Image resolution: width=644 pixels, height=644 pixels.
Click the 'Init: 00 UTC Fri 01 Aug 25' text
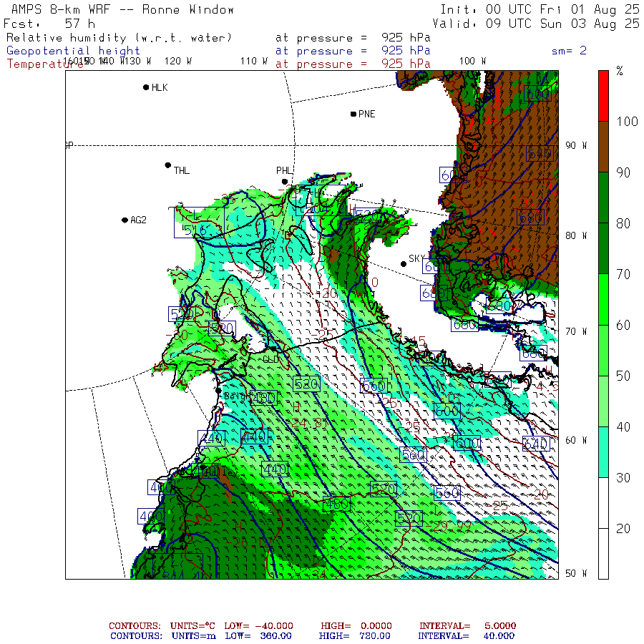(540, 9)
